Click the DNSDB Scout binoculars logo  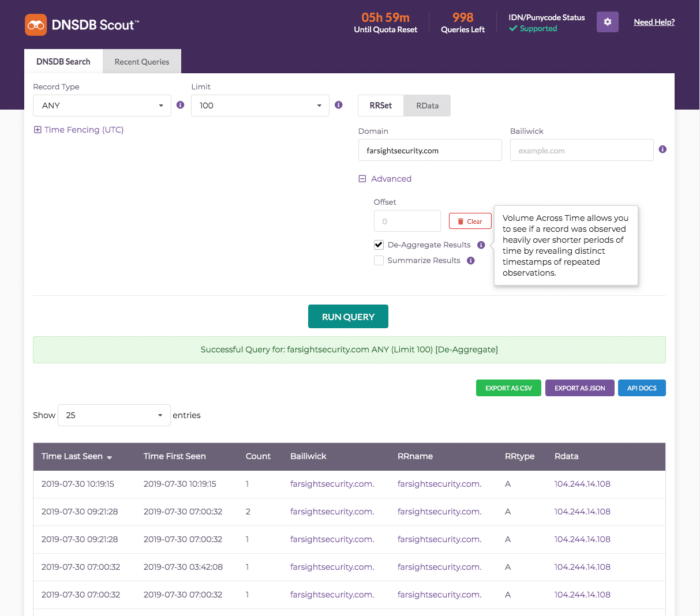click(36, 25)
